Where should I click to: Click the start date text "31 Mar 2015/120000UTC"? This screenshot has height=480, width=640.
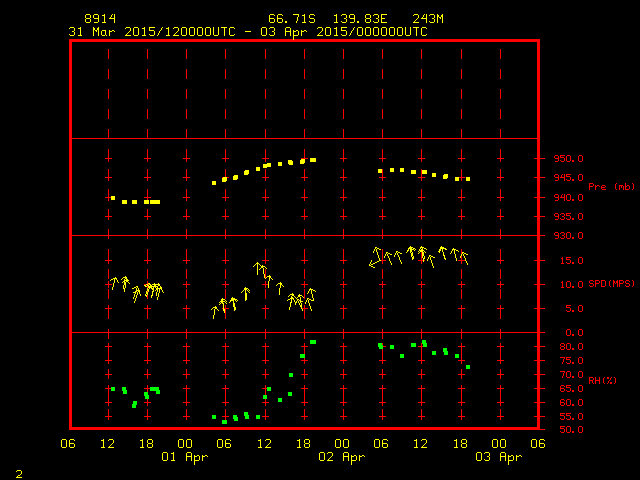[x=152, y=32]
